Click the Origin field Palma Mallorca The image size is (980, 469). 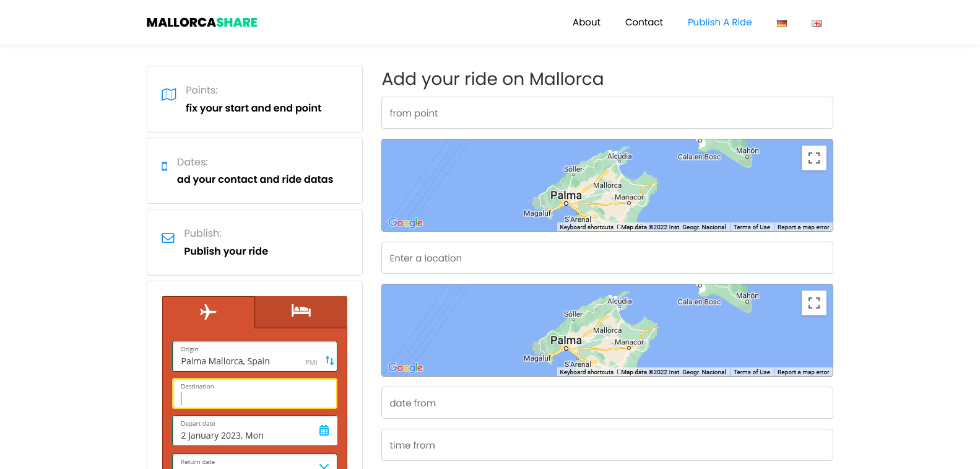pyautogui.click(x=254, y=356)
